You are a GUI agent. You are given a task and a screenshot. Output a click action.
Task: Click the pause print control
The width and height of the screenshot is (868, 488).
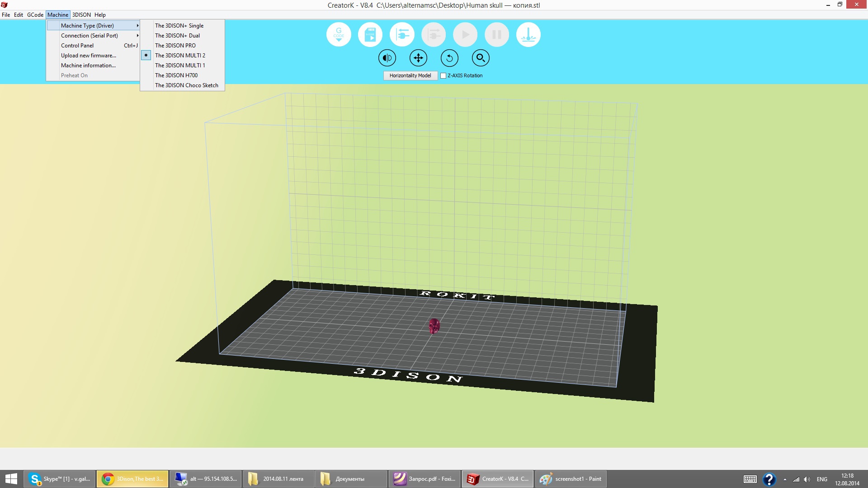pos(497,34)
